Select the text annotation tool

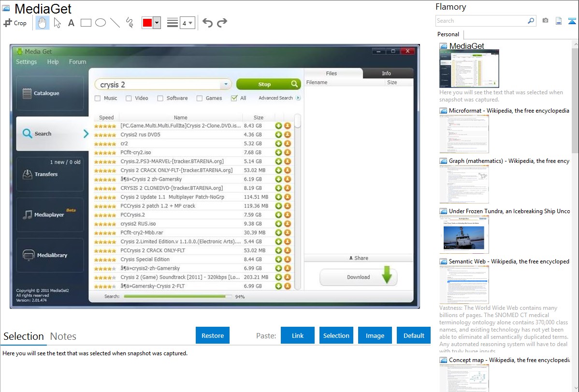71,23
